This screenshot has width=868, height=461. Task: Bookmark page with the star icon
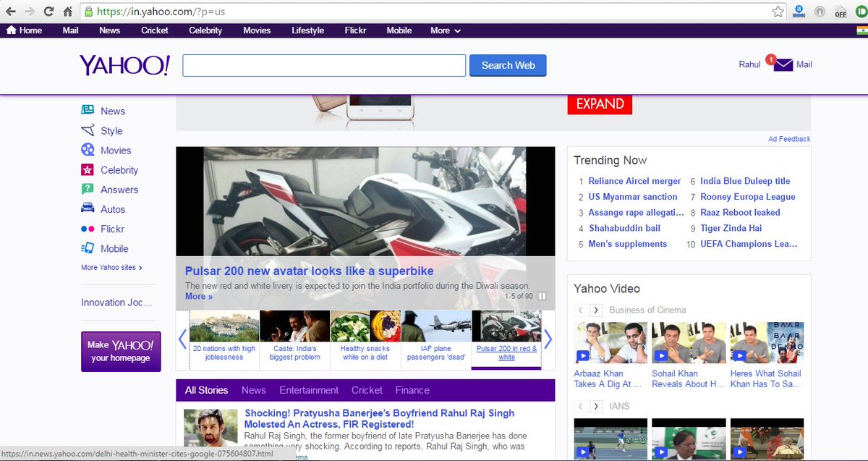(778, 12)
